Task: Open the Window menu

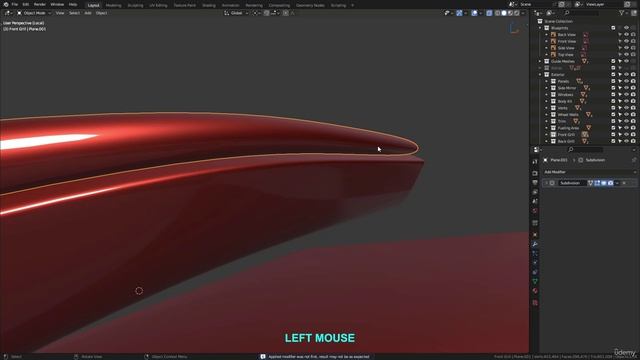Action: pos(57,4)
